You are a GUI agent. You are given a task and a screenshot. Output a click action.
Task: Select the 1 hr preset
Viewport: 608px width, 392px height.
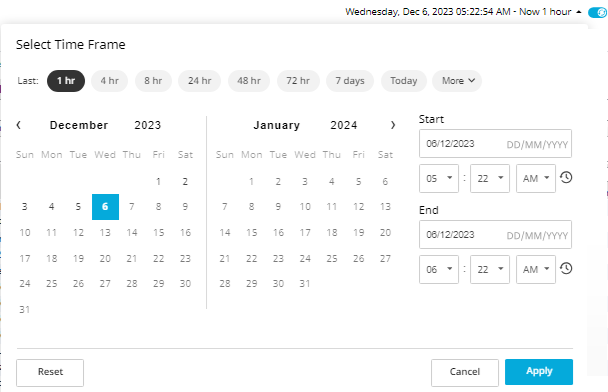point(66,81)
